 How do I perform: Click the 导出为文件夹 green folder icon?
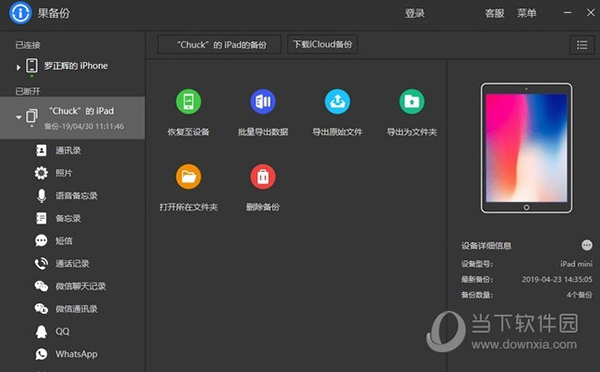tap(412, 102)
